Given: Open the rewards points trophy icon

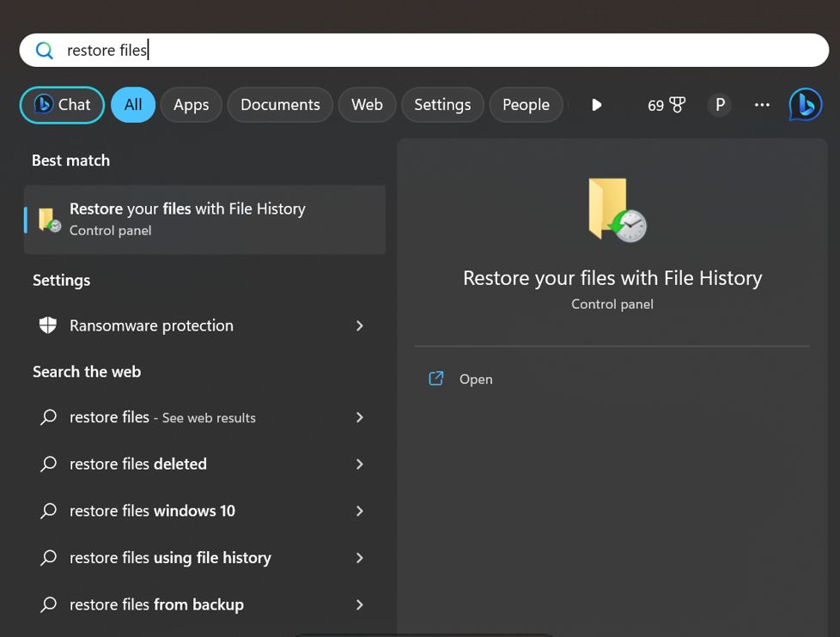Looking at the screenshot, I should tap(678, 105).
